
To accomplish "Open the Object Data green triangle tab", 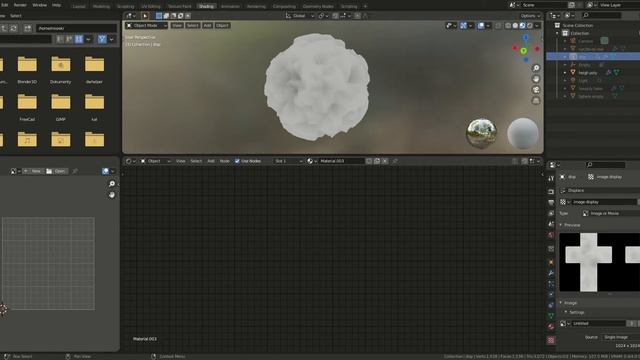I will [551, 316].
